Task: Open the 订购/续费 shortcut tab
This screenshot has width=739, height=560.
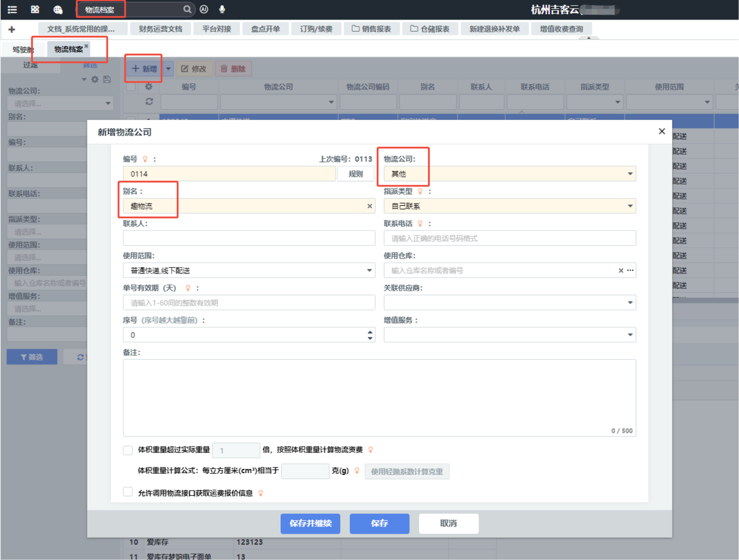Action: tap(316, 29)
